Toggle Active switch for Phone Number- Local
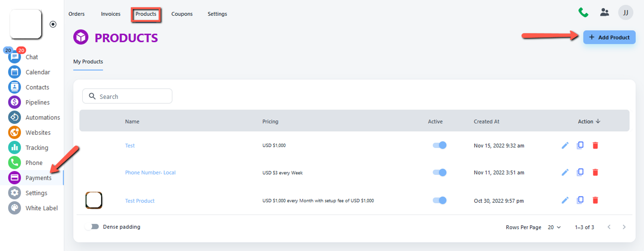This screenshot has width=644, height=251. point(440,172)
